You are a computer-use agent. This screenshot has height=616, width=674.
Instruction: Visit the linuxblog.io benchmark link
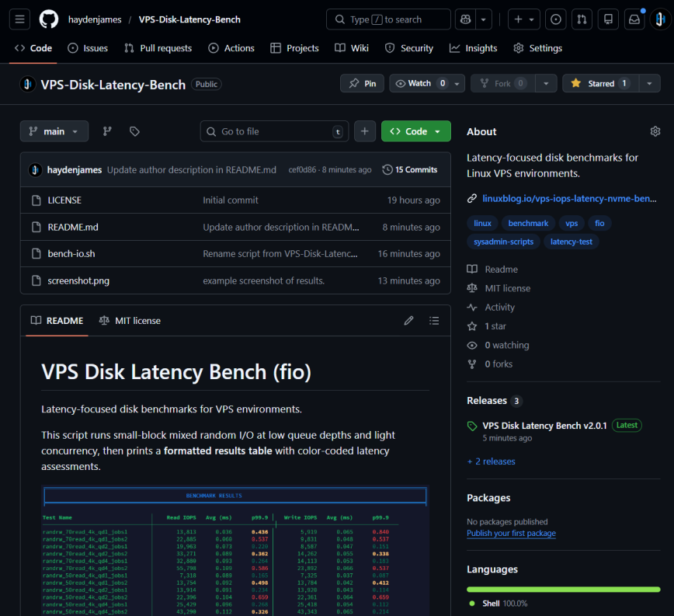point(569,198)
